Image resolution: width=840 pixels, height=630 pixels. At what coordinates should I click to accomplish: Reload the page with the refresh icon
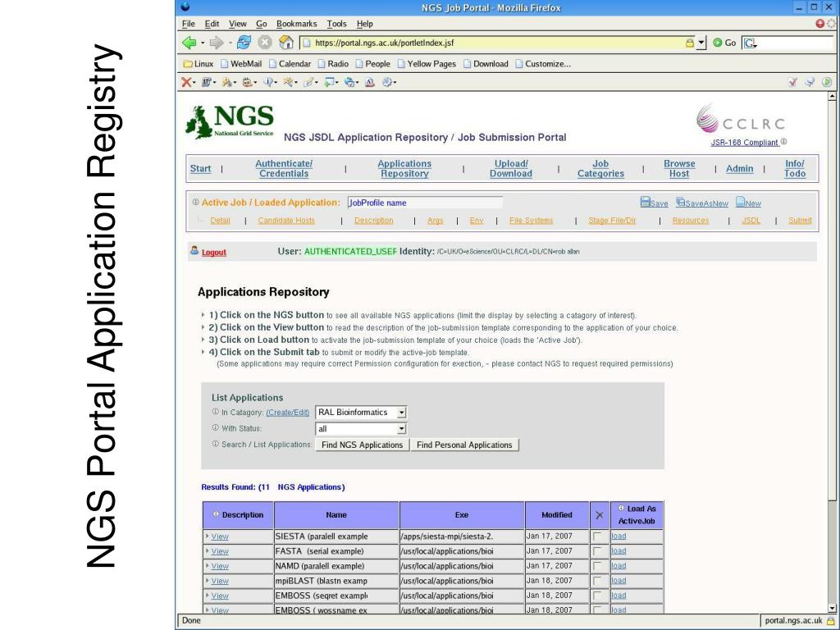[244, 43]
